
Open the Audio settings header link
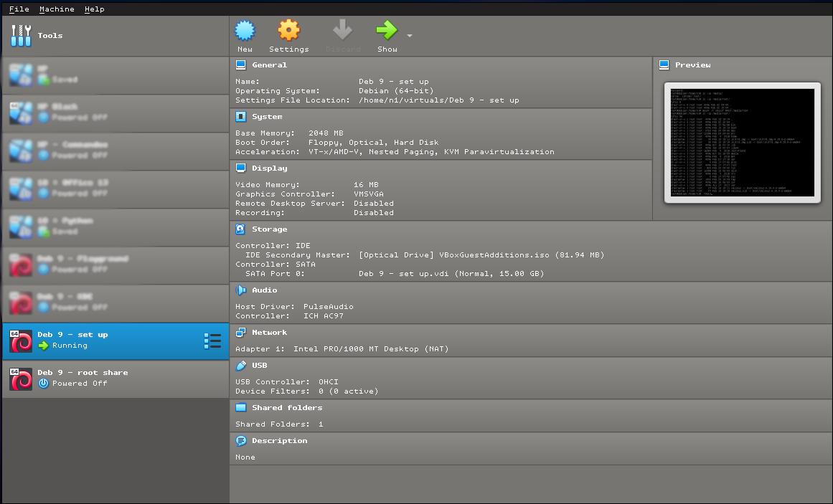(265, 290)
